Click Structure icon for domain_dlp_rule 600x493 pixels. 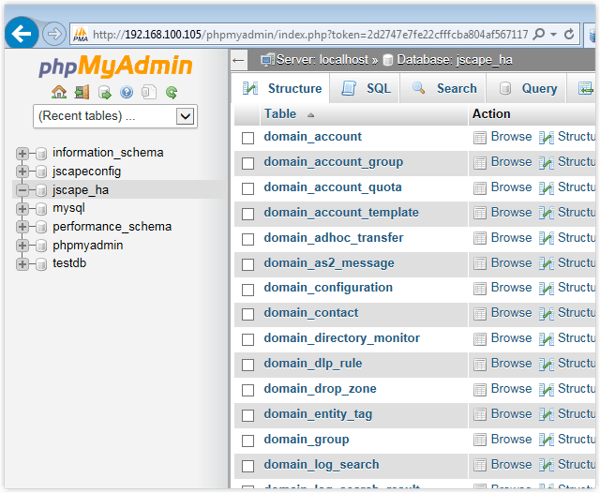pyautogui.click(x=546, y=364)
